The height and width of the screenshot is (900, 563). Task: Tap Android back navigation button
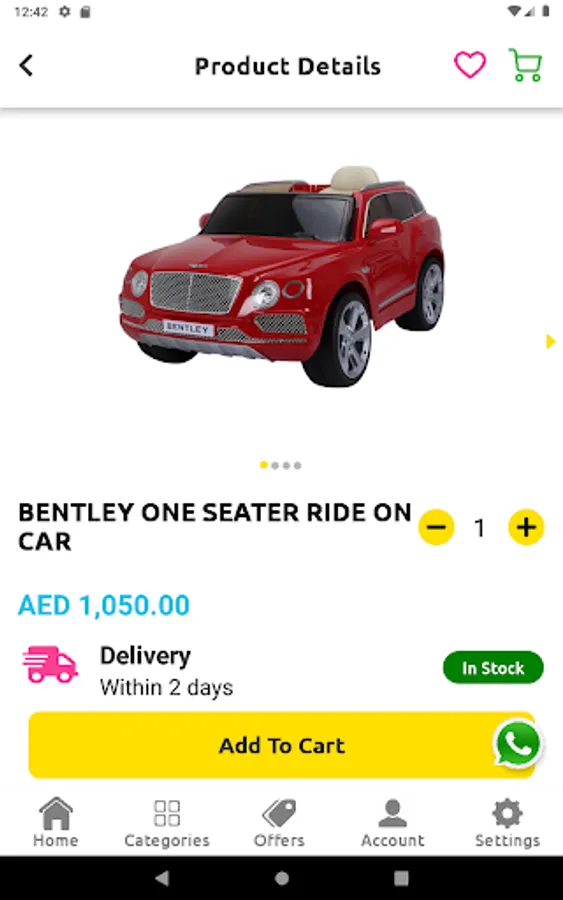[162, 877]
